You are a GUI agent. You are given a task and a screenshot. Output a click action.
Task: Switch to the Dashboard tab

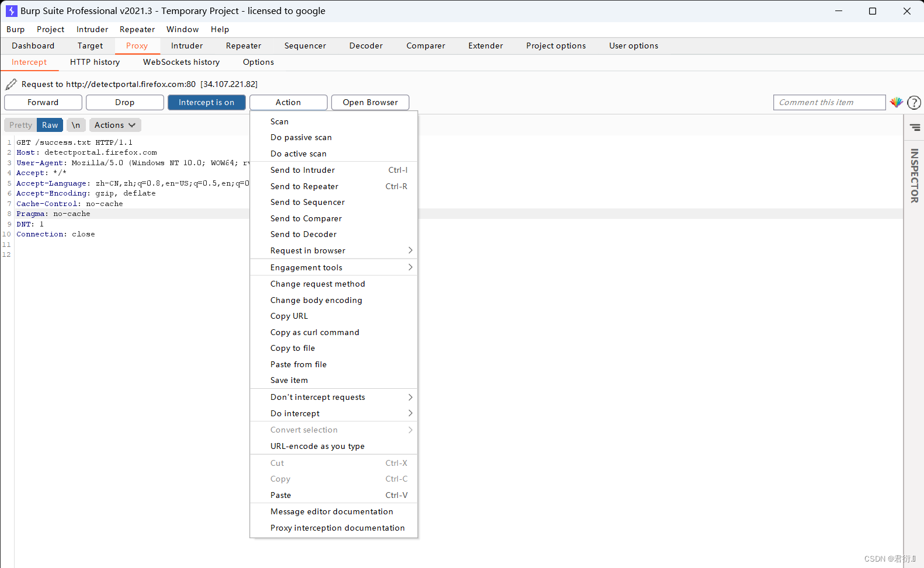click(x=33, y=46)
